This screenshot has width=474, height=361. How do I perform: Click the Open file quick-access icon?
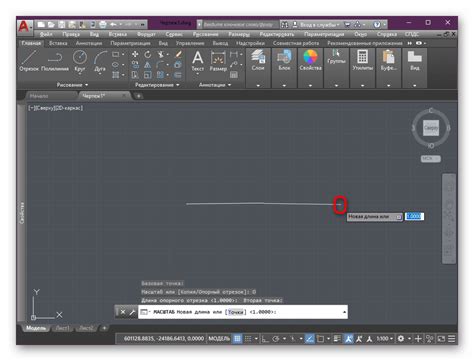pyautogui.click(x=51, y=24)
